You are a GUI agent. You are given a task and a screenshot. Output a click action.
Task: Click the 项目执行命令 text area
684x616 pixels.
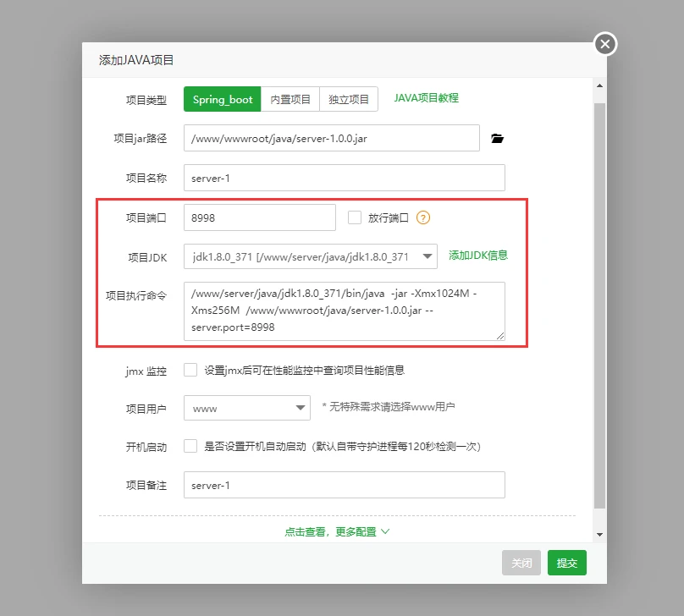344,311
